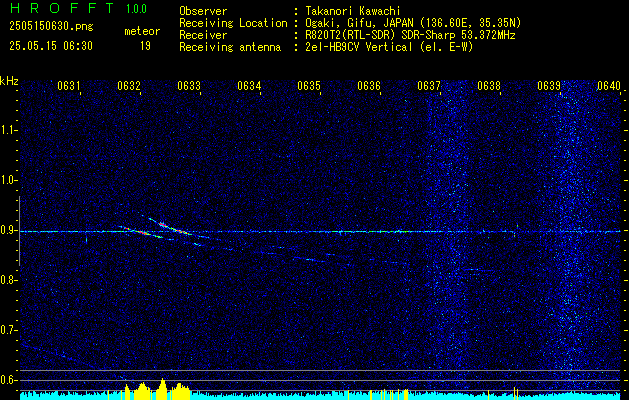Click the 0.8 kHz axis label
This screenshot has width=629, height=400.
click(x=8, y=280)
